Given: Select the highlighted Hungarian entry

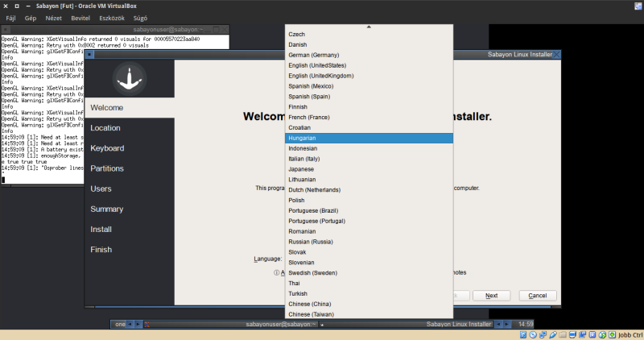Looking at the screenshot, I should pos(369,138).
